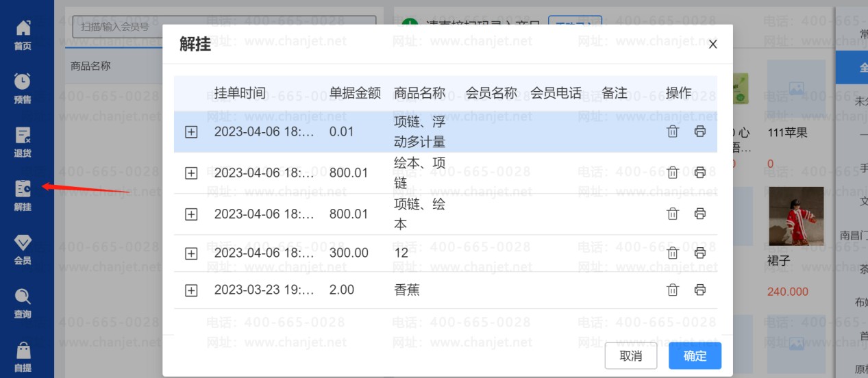
Task: Click the 备注 column header
Action: (615, 93)
